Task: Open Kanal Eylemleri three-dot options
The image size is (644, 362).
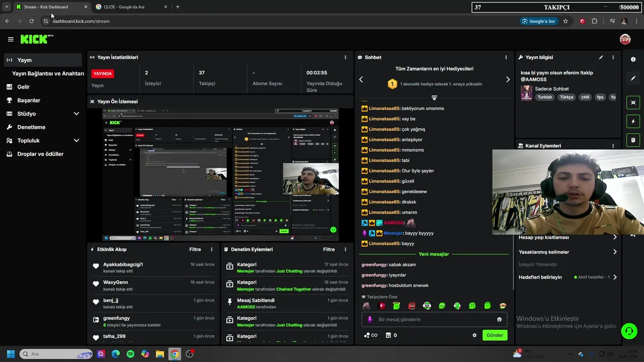Action: (613, 146)
